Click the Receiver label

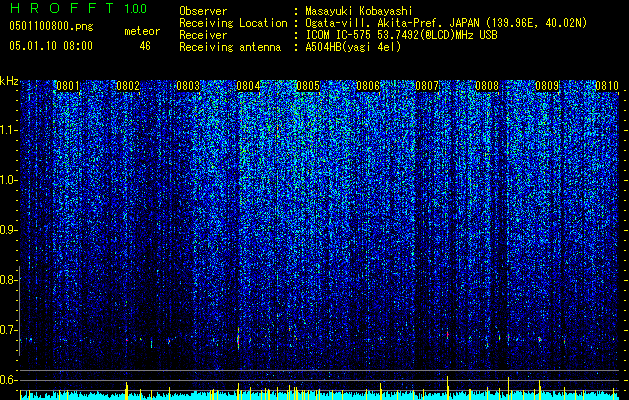[x=203, y=35]
